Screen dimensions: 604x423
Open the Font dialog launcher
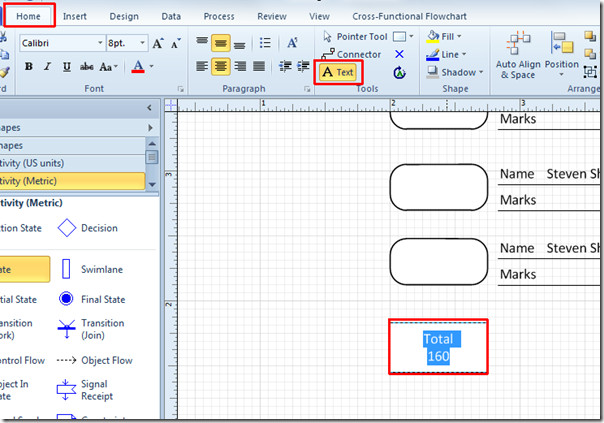click(x=180, y=89)
